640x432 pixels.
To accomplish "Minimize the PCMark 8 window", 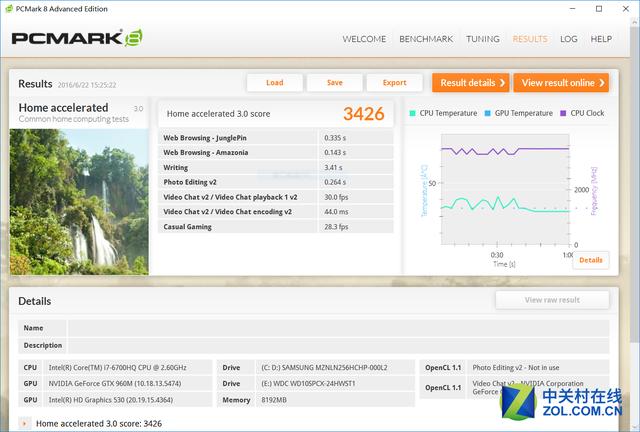I will [x=572, y=9].
